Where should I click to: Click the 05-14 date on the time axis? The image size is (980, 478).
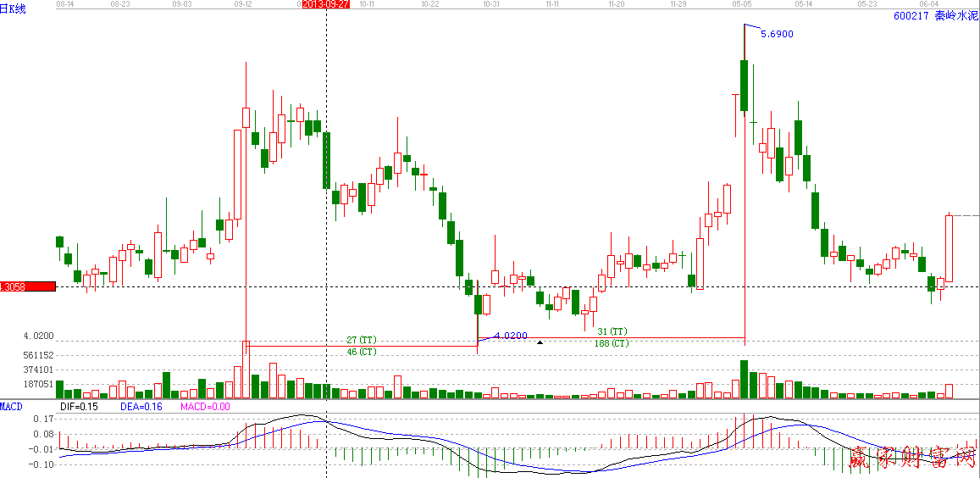click(804, 4)
